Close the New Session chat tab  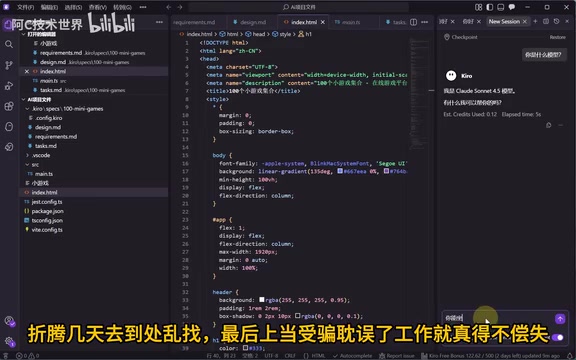click(x=525, y=21)
